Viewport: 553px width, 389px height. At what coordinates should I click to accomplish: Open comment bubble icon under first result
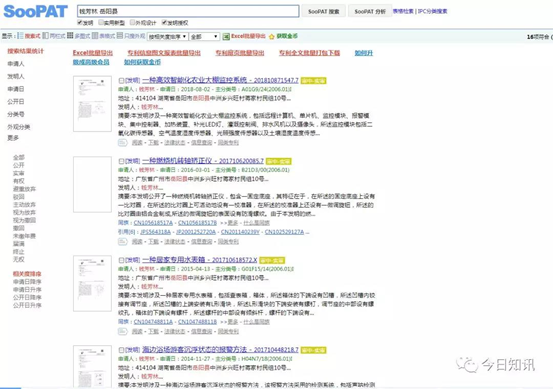click(122, 142)
